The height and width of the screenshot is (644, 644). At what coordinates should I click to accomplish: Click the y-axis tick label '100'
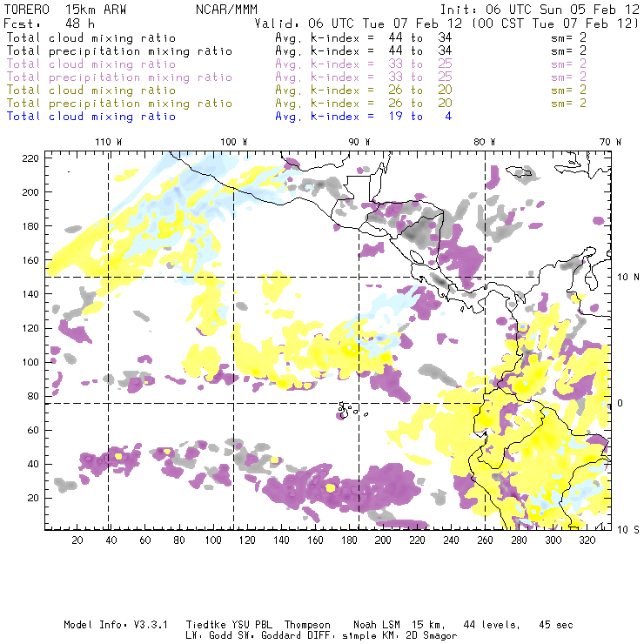click(x=30, y=362)
